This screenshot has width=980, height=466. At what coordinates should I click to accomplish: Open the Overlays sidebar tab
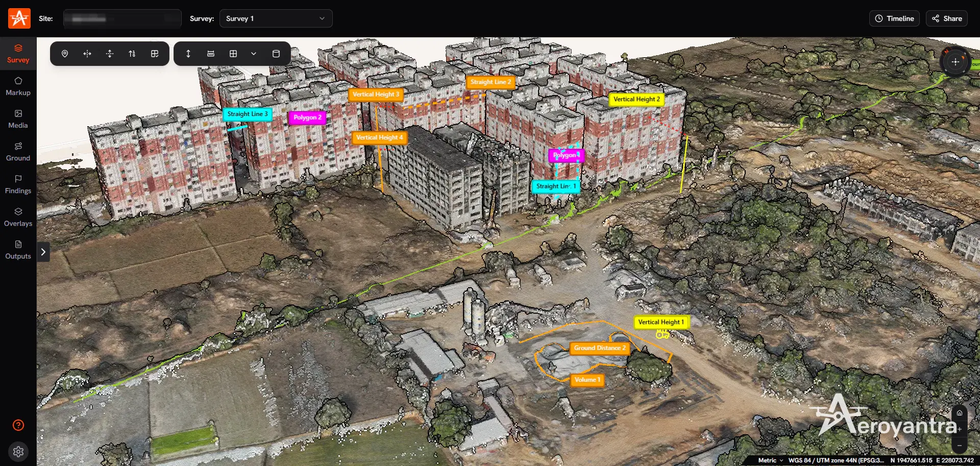[18, 217]
